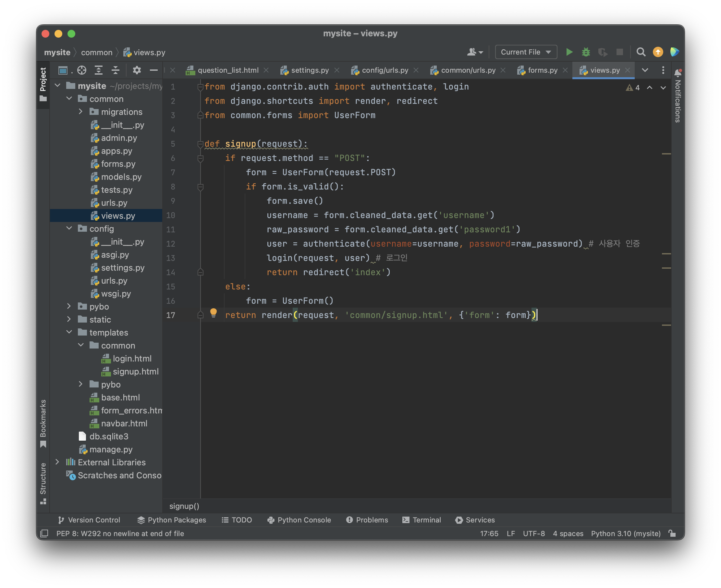
Task: Click Python 3.10 (mysite) interpreter widget
Action: tap(626, 533)
